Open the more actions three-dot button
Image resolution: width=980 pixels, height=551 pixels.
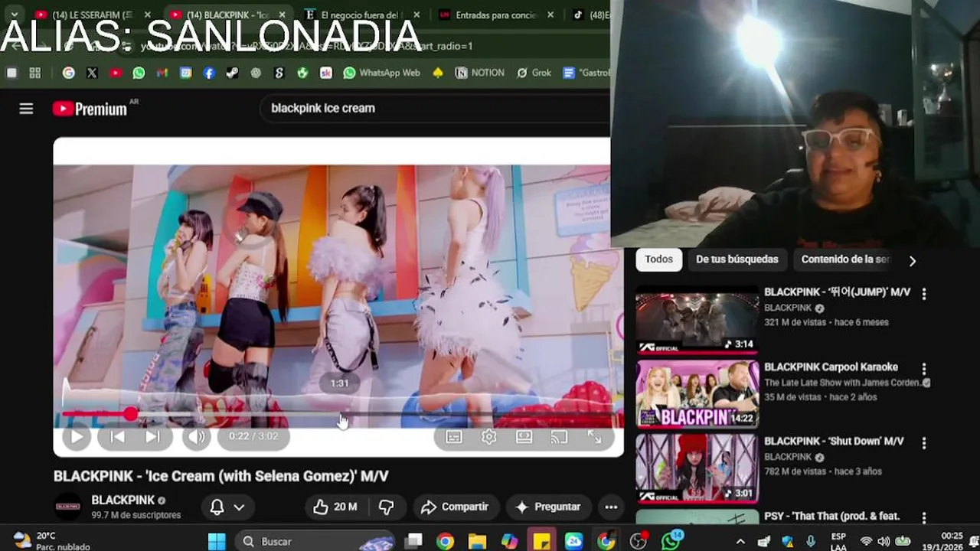click(x=611, y=507)
